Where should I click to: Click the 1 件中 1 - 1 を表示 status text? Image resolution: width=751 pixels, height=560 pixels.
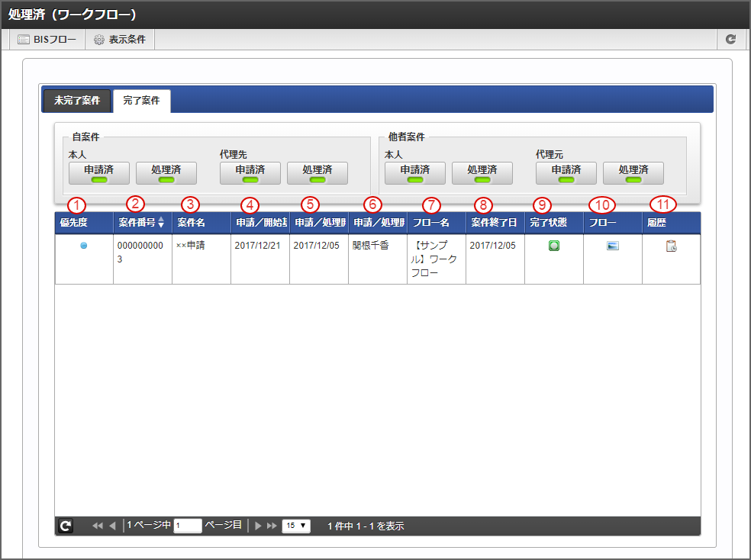pos(366,526)
